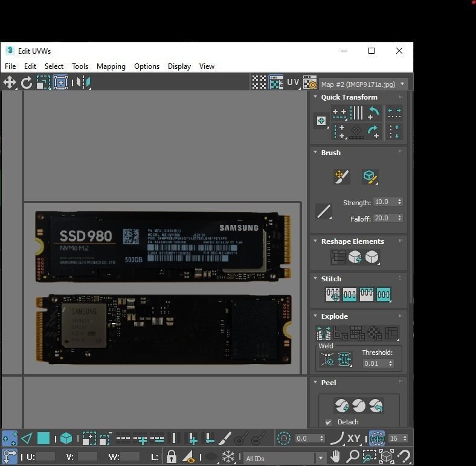Click the last Stitch custom icon
The image size is (476, 466).
click(384, 295)
